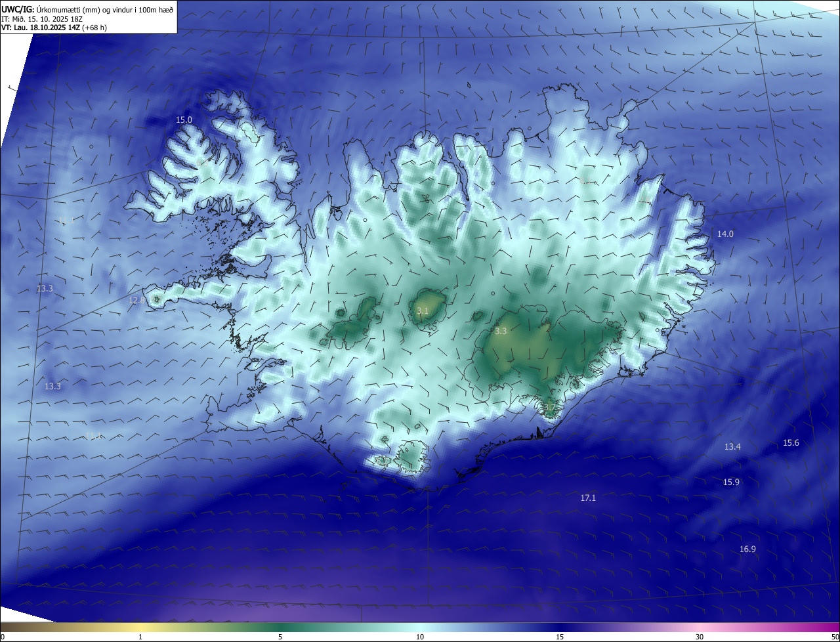Click the '1' tick label on the color scale
The width and height of the screenshot is (840, 642).
click(140, 637)
